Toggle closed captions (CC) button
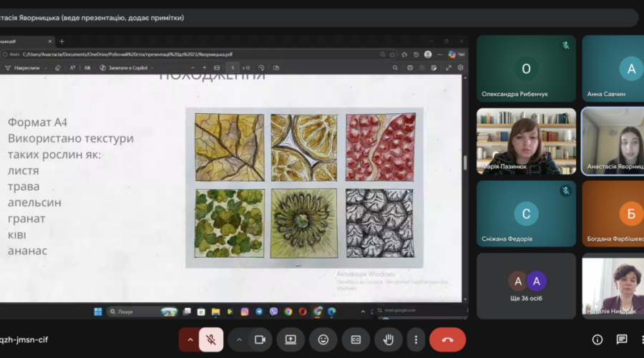This screenshot has height=358, width=644. pos(356,339)
